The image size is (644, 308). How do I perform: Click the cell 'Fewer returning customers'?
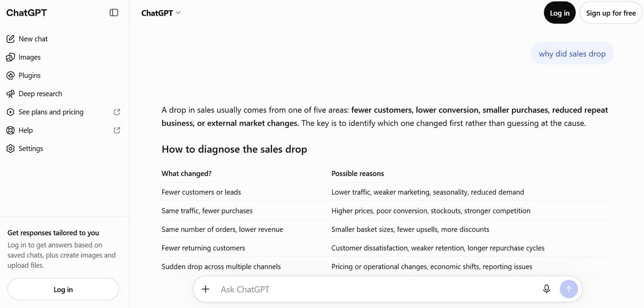[203, 248]
